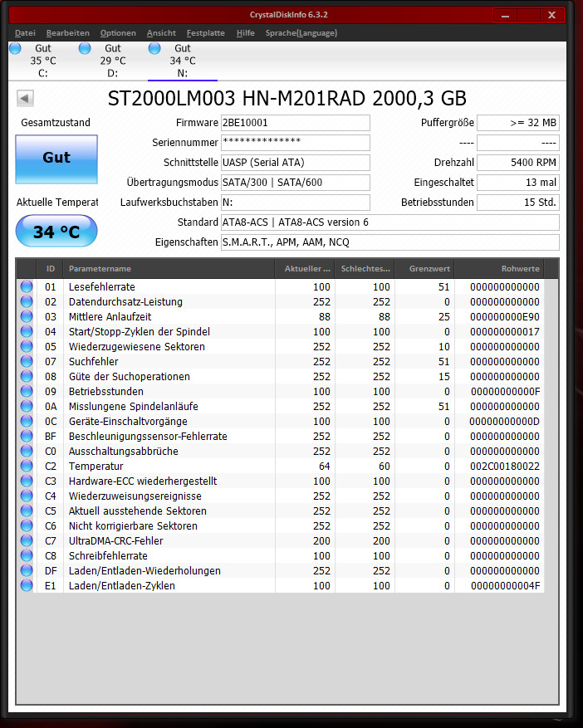Click the Rohwerte column header
The height and width of the screenshot is (728, 583).
coord(499,269)
